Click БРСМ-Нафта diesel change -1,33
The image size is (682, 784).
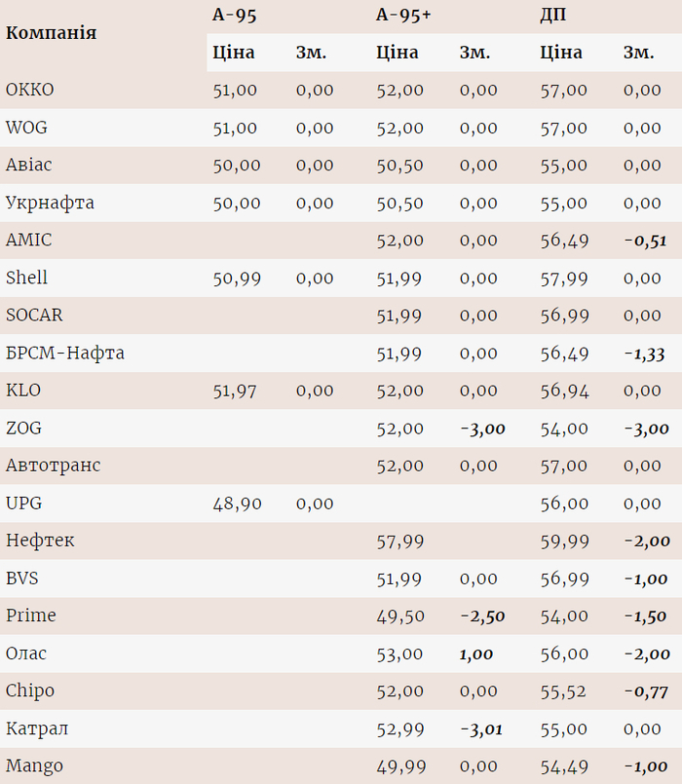click(x=646, y=354)
